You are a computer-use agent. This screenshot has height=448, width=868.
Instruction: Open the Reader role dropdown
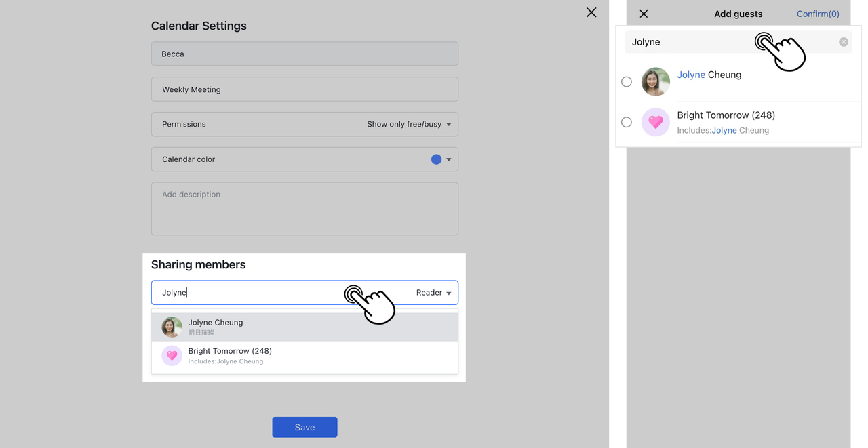pyautogui.click(x=434, y=293)
